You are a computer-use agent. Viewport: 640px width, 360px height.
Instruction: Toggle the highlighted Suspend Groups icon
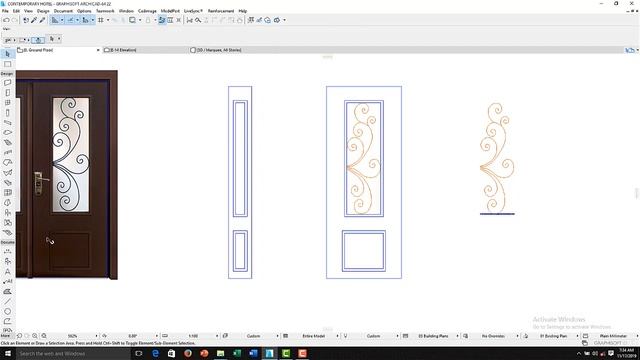point(162,20)
